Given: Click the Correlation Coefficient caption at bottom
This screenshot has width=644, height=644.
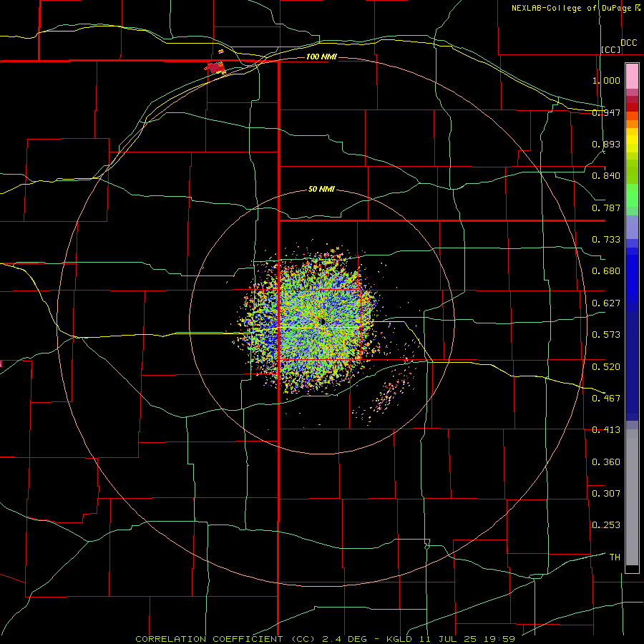Looking at the screenshot, I should [326, 639].
